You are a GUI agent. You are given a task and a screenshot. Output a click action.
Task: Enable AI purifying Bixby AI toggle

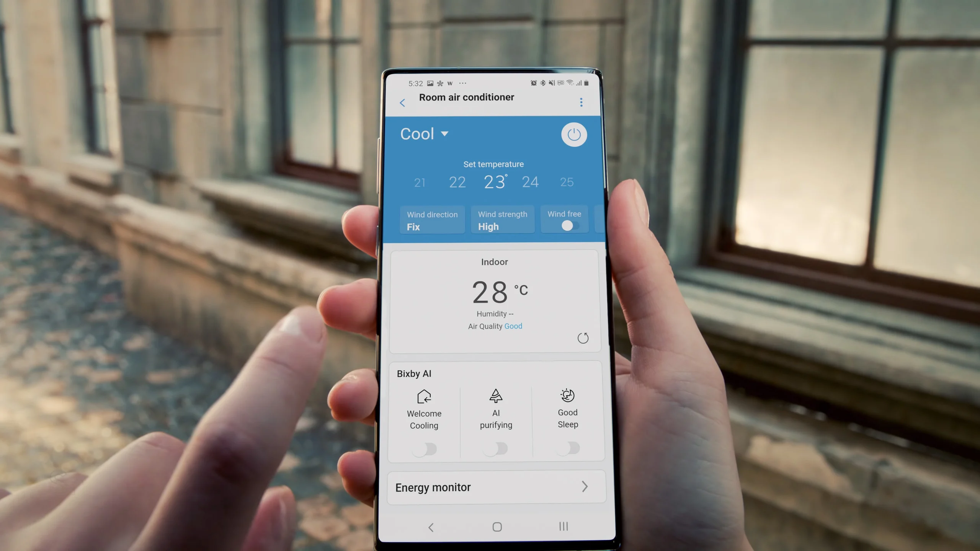[495, 449]
